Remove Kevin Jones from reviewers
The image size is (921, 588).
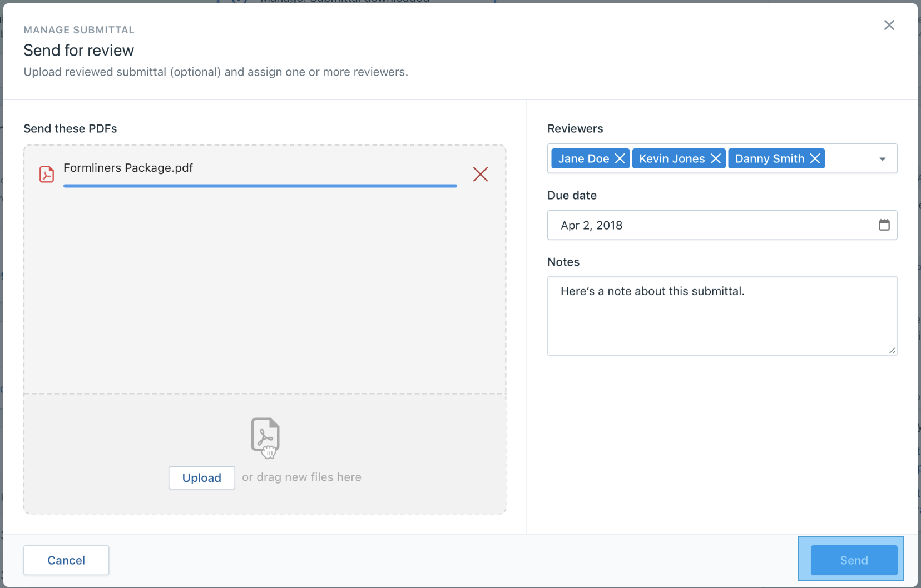[716, 158]
